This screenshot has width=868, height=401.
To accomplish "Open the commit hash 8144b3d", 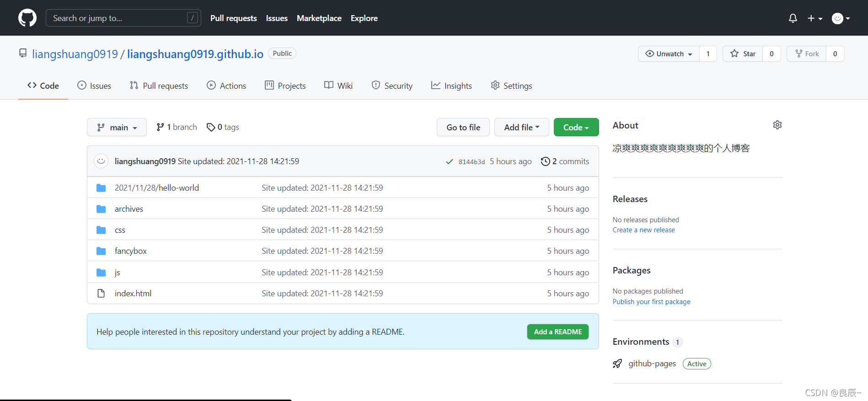I will tap(472, 162).
